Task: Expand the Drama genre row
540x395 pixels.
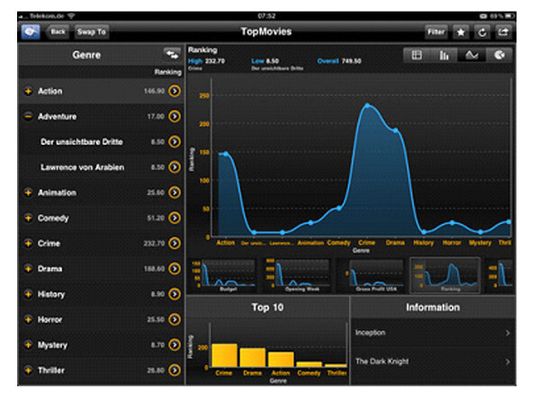Action: (x=28, y=269)
